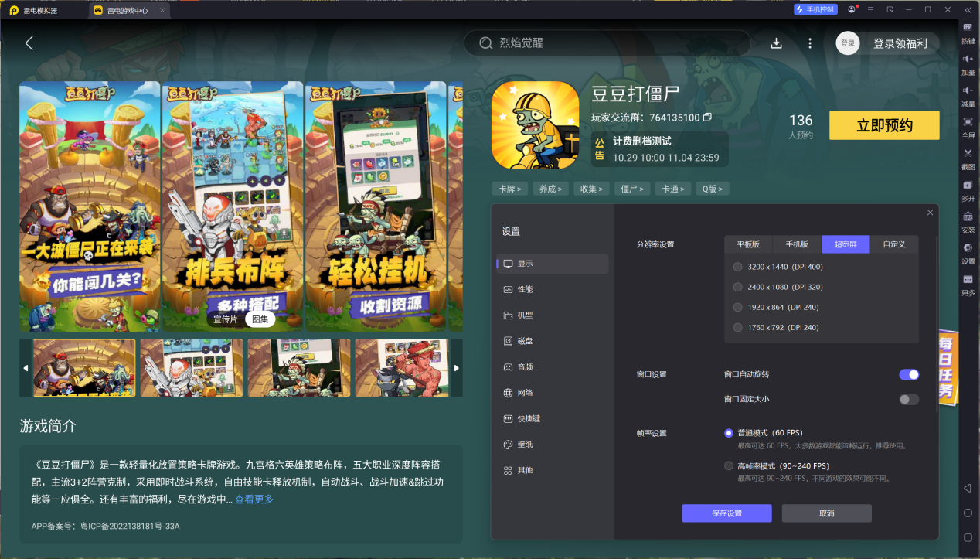Image resolution: width=980 pixels, height=559 pixels.
Task: Click the screenshot (截图) sidebar icon
Action: point(968,157)
